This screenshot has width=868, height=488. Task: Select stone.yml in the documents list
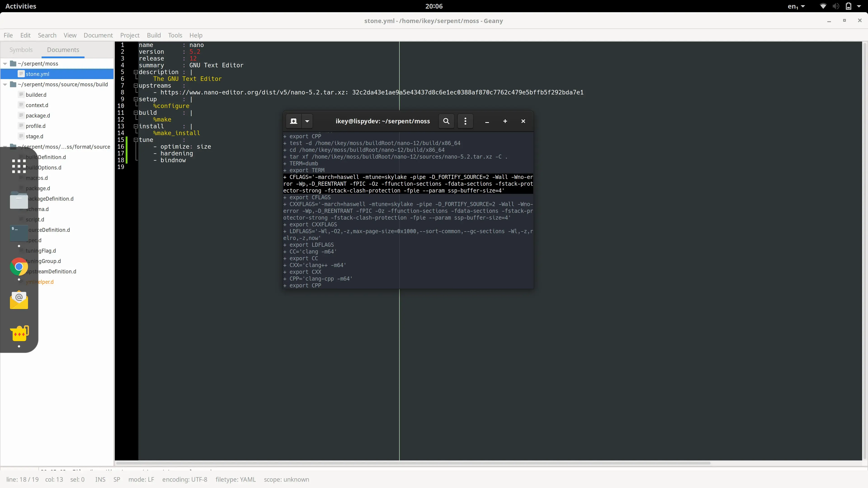coord(57,74)
